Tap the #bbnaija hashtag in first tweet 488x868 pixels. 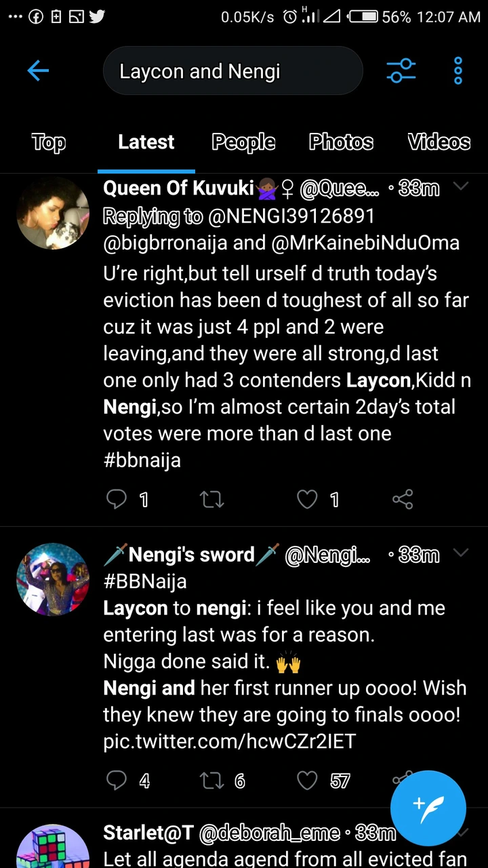(x=142, y=460)
